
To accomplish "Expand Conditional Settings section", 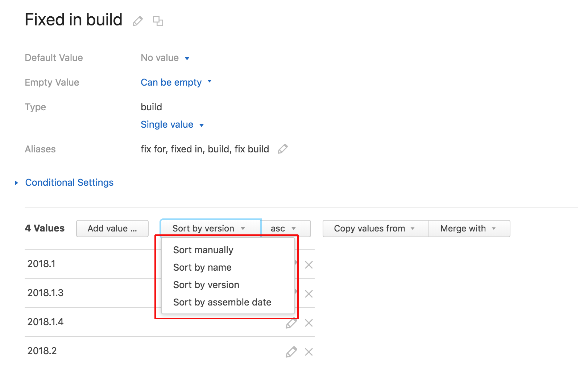I will point(69,182).
